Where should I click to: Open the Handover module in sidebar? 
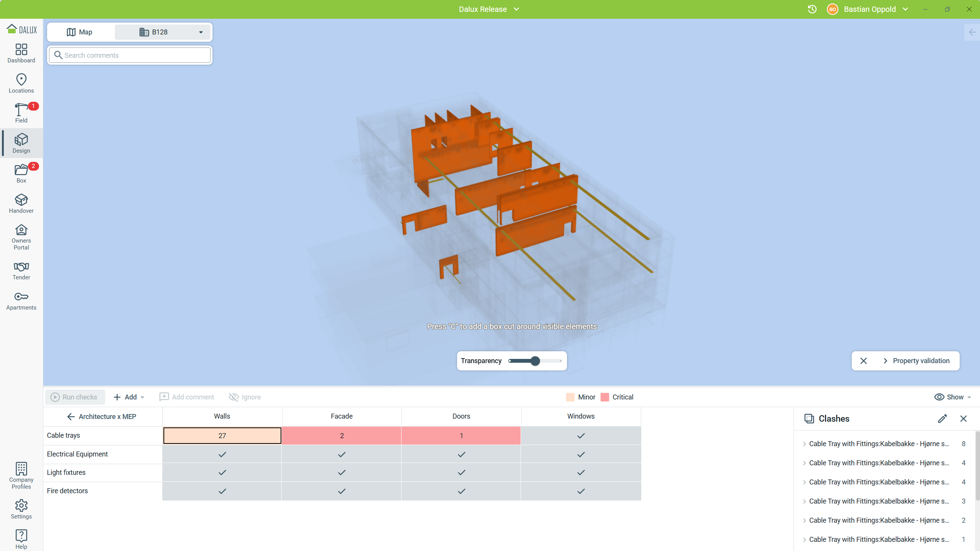click(21, 204)
